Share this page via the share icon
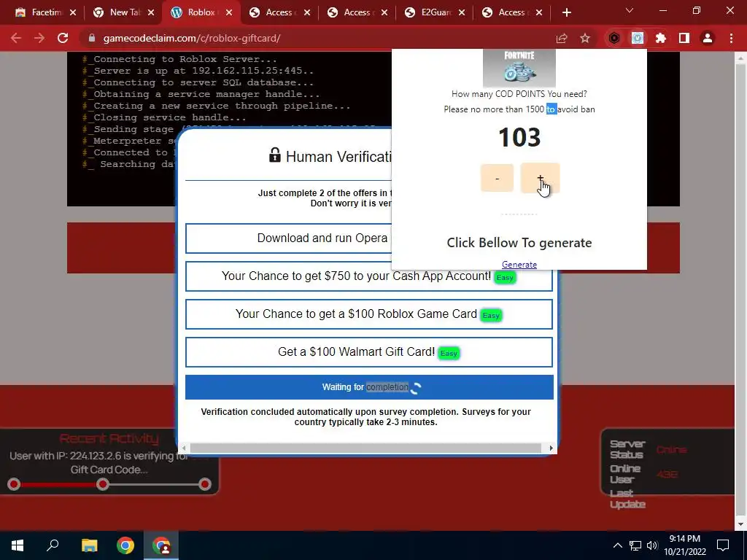747x560 pixels. tap(562, 38)
